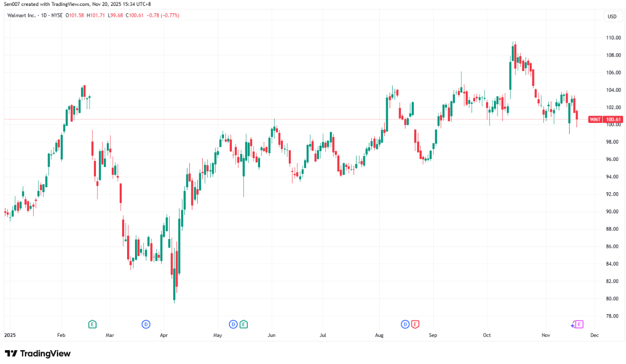Image resolution: width=626 pixels, height=364 pixels.
Task: Click the February earnings marker icon
Action: pos(92,324)
